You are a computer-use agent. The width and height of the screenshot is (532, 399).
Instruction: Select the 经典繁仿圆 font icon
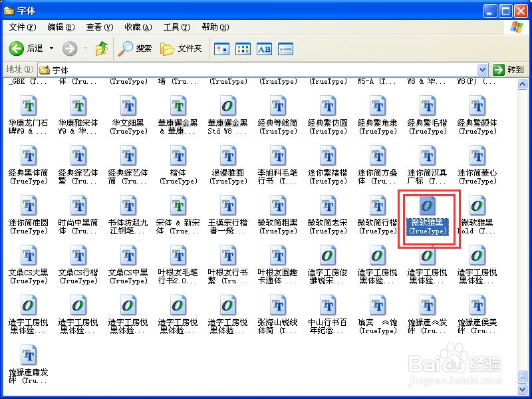point(328,106)
